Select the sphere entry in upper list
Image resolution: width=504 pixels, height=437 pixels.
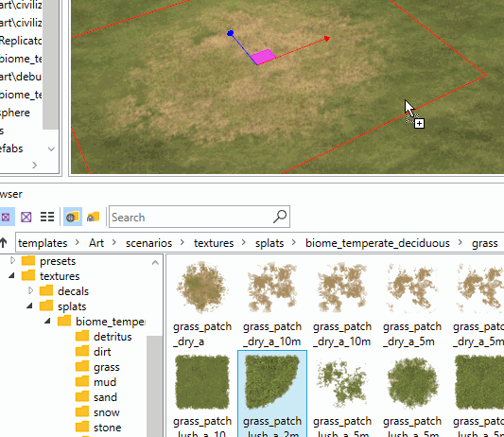point(15,113)
